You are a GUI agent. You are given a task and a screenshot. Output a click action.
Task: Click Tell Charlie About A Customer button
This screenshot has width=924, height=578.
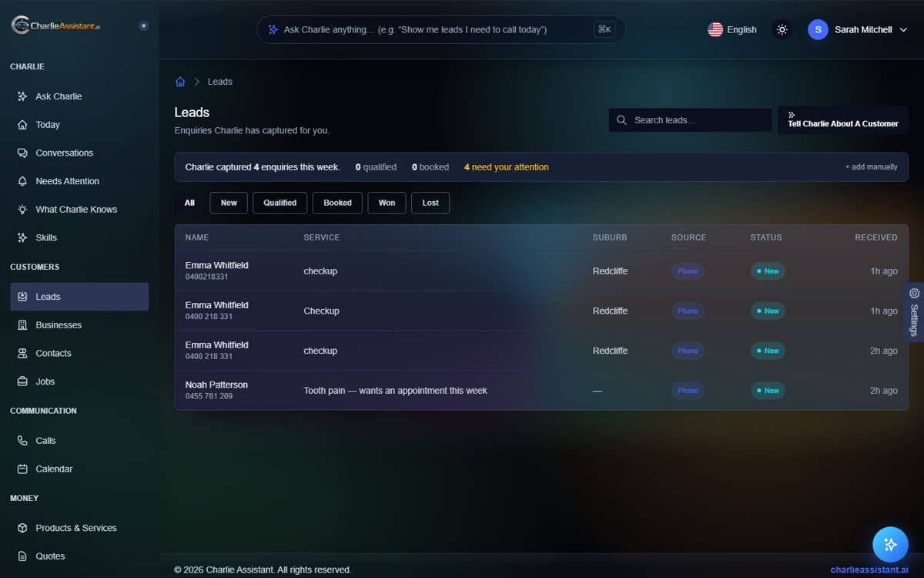click(843, 120)
